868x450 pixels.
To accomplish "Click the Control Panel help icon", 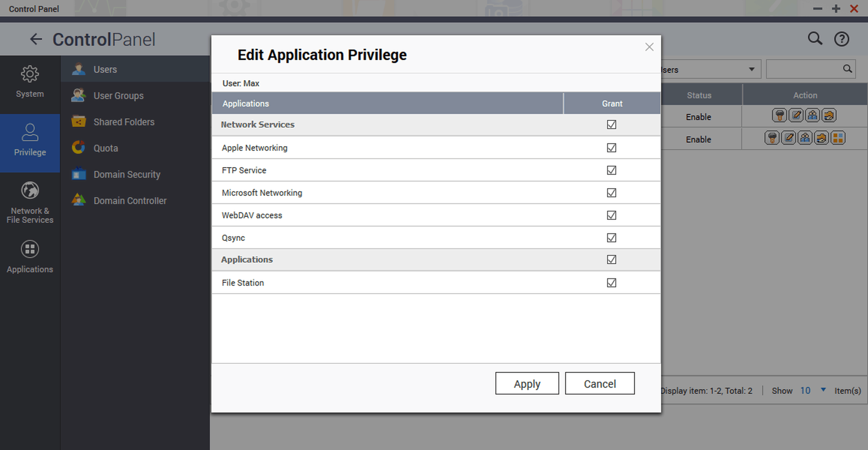I will tap(841, 39).
